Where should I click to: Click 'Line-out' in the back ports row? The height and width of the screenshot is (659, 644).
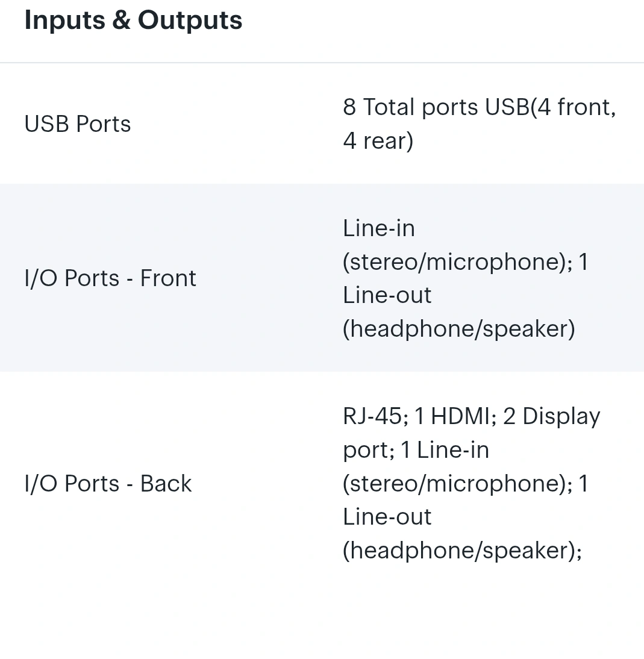[387, 517]
